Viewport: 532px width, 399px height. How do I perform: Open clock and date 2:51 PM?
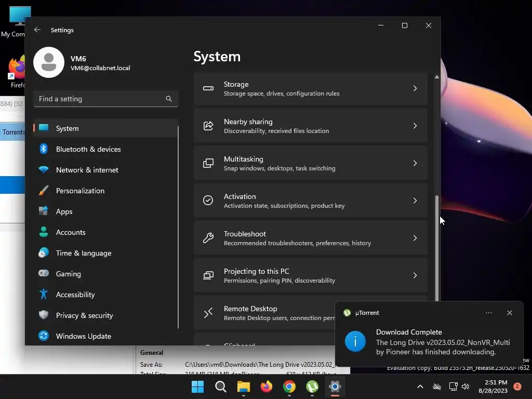point(493,387)
